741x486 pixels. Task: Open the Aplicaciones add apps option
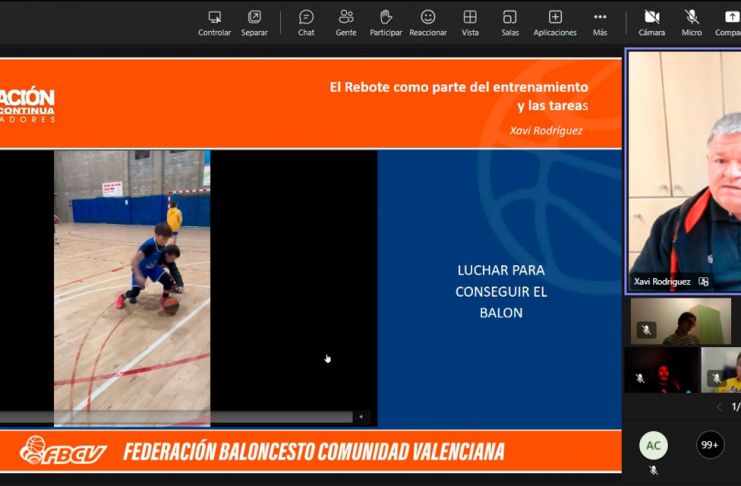click(x=555, y=23)
